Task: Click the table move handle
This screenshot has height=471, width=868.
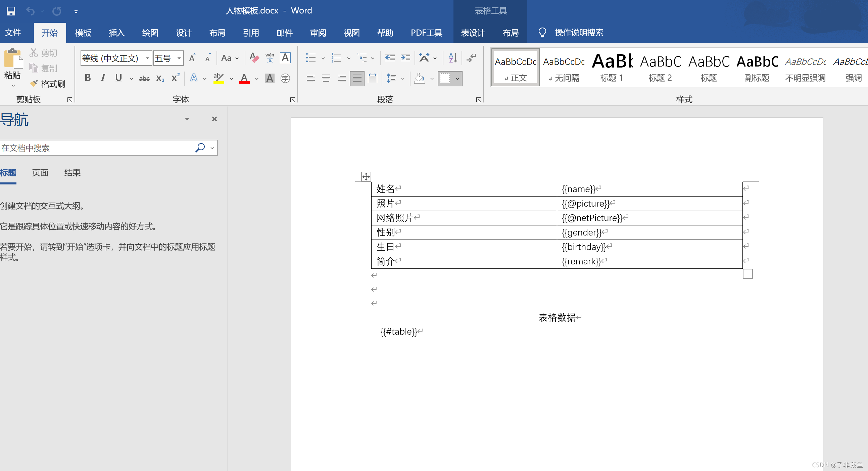Action: tap(366, 176)
